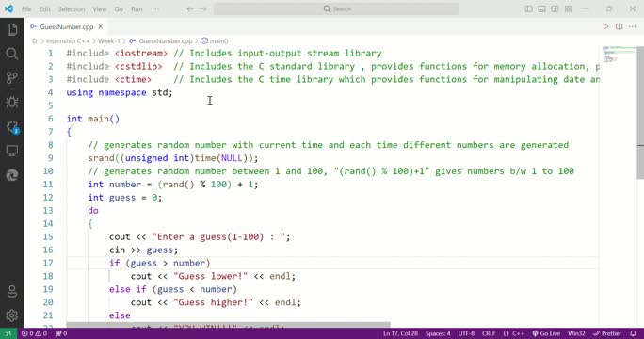Split the editor to the right
This screenshot has height=339, width=644.
[619, 26]
